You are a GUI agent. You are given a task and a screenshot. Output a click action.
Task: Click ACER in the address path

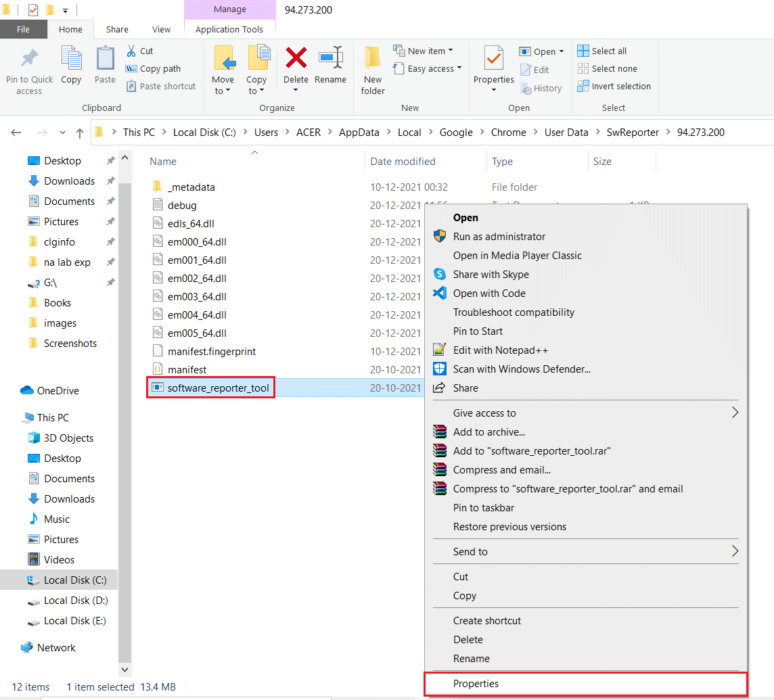point(308,133)
